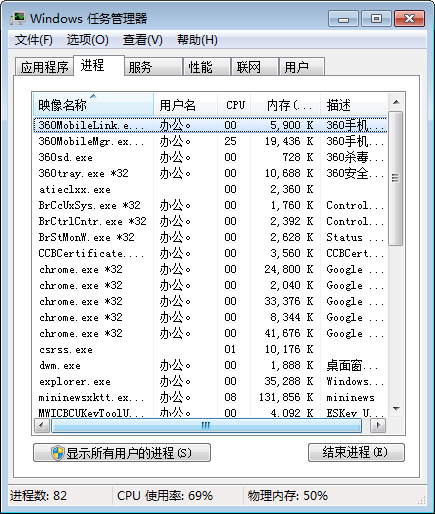The height and width of the screenshot is (514, 435).
Task: Switch to the 服务 tab
Action: [154, 67]
